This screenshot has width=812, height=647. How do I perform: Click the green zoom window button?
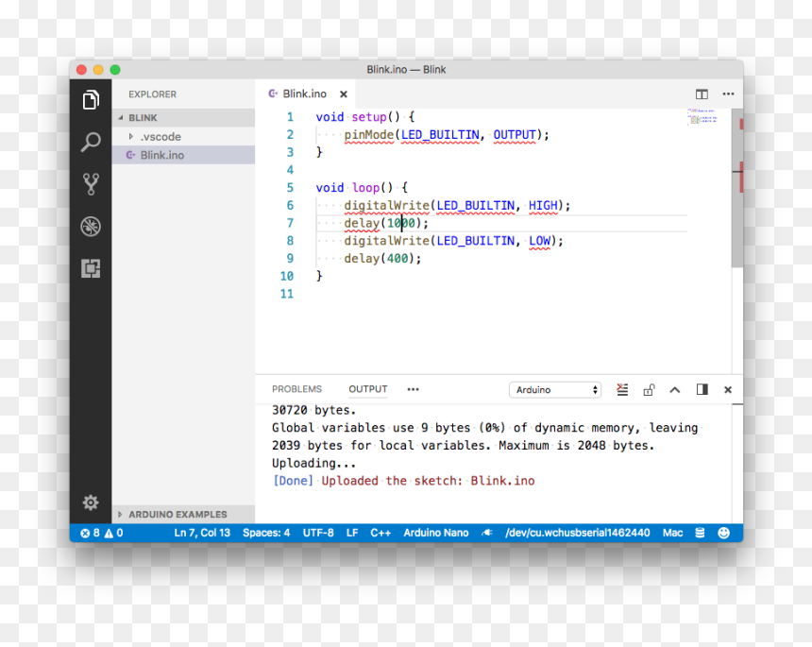pyautogui.click(x=115, y=69)
